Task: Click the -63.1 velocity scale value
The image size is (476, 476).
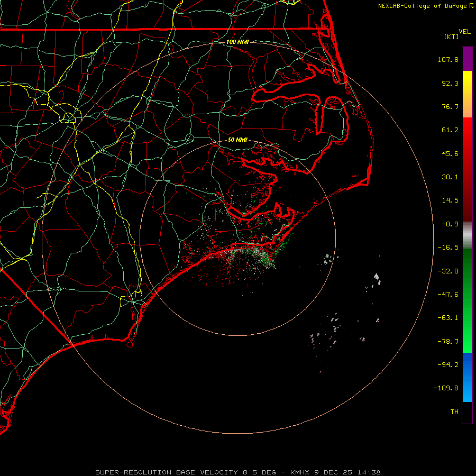Action: click(x=448, y=318)
